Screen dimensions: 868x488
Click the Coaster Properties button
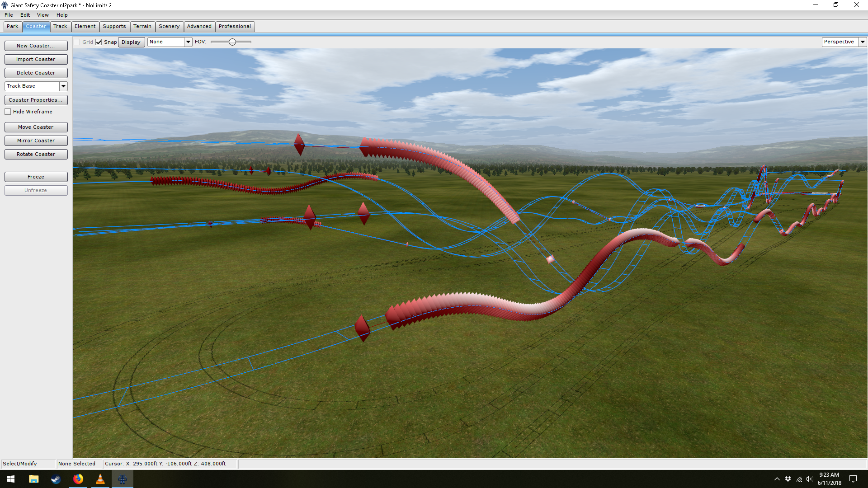pyautogui.click(x=36, y=100)
